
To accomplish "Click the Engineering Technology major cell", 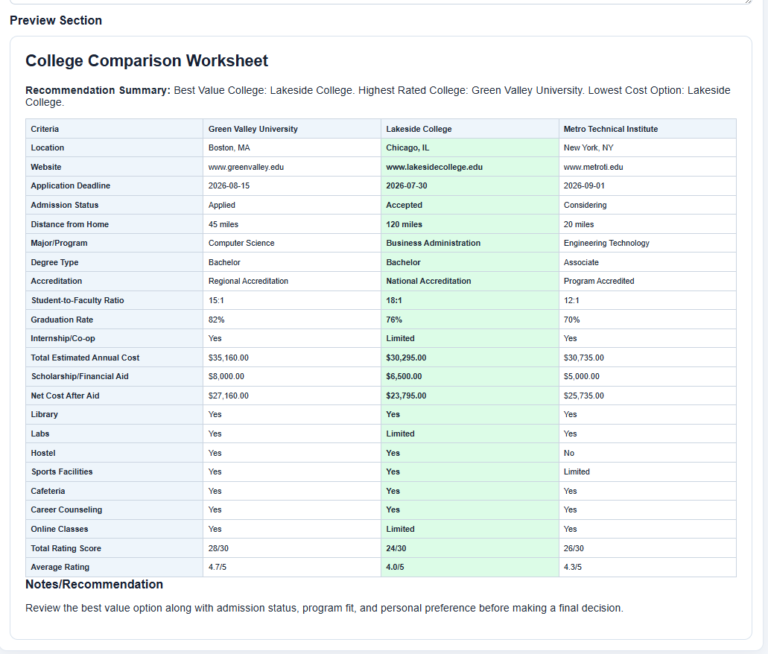I will pos(648,243).
